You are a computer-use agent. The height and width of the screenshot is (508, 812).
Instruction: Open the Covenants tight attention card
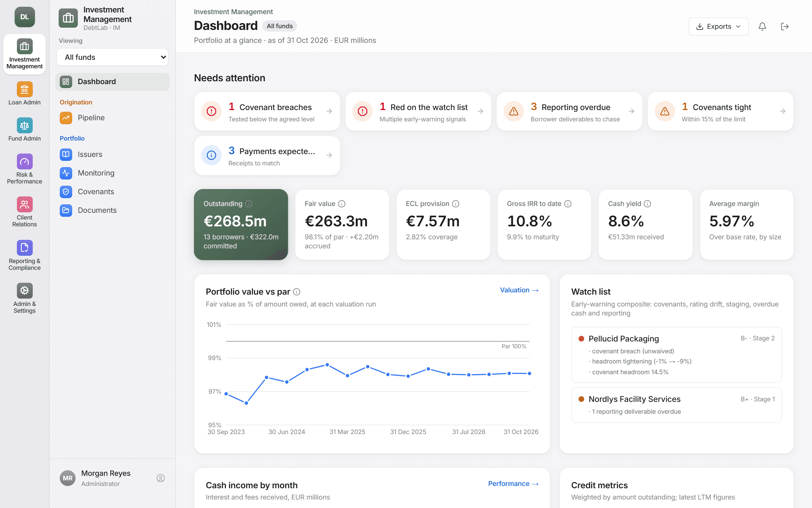720,111
